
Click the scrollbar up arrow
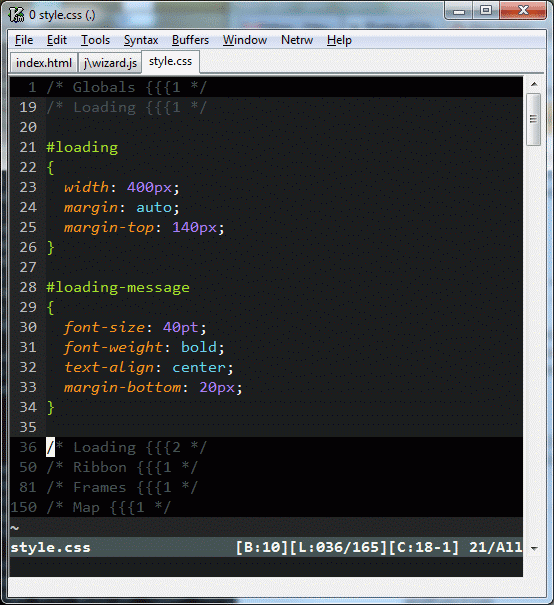[x=534, y=84]
